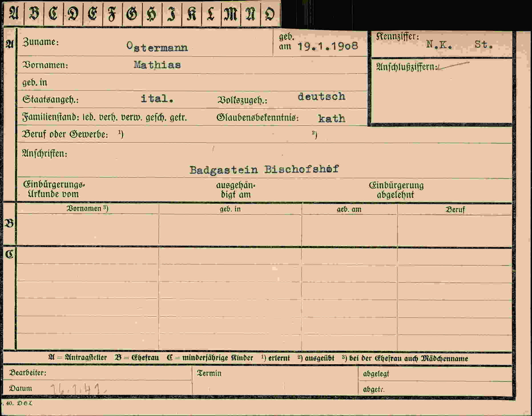Select the index tab letter C
This screenshot has height=416, width=532.
(53, 13)
